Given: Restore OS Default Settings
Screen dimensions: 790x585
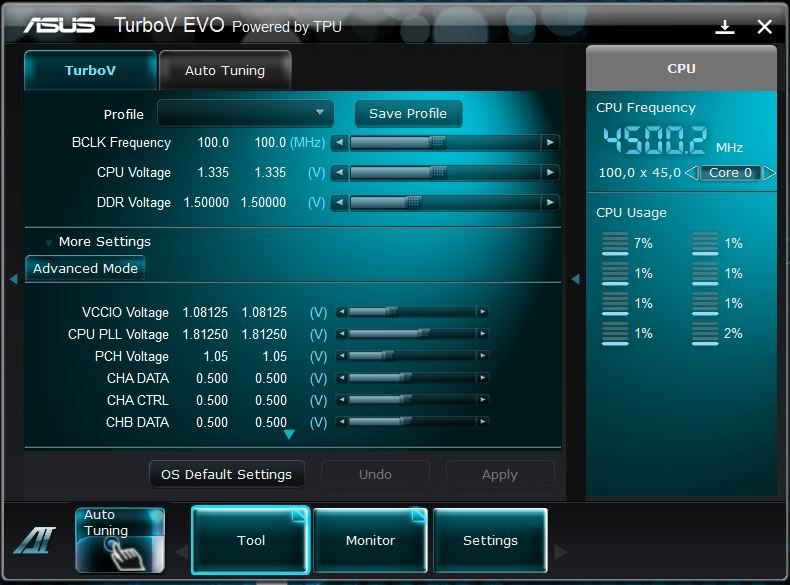Looking at the screenshot, I should point(226,474).
